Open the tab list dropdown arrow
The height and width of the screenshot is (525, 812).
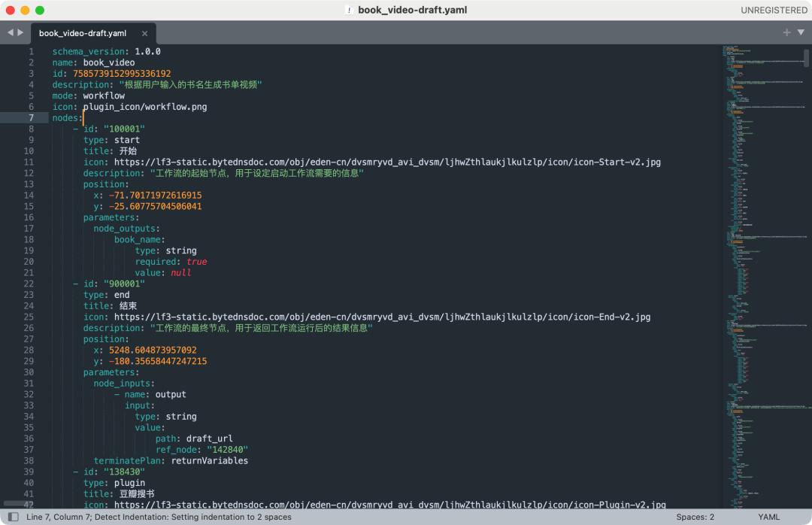pyautogui.click(x=800, y=32)
